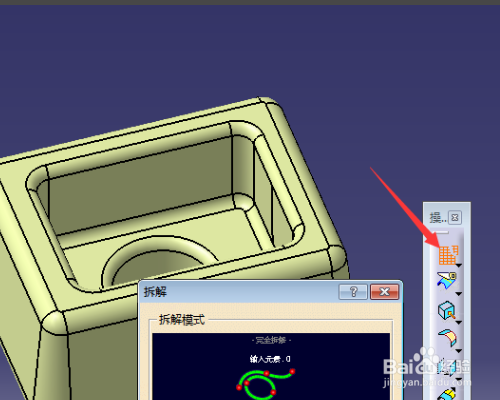The image size is (500, 400).
Task: Expand the Disassemble tool flyout arrow
Action: click(459, 265)
